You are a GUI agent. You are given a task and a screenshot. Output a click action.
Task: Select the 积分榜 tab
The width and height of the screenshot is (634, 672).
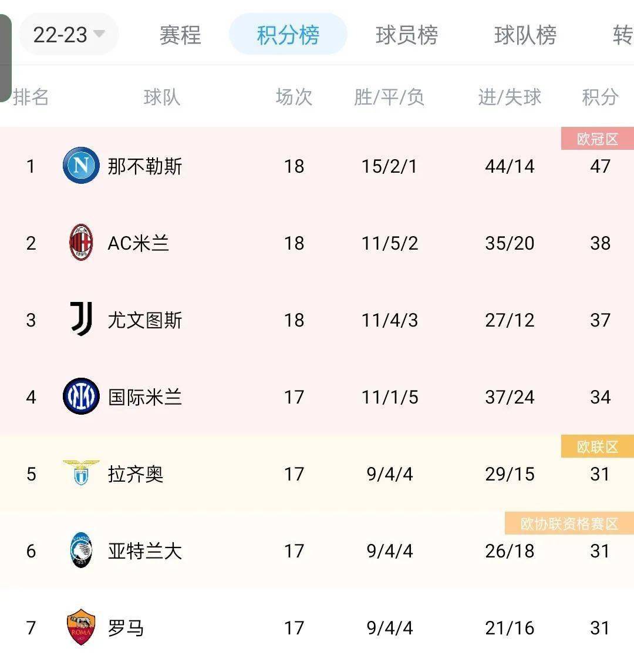[x=288, y=35]
